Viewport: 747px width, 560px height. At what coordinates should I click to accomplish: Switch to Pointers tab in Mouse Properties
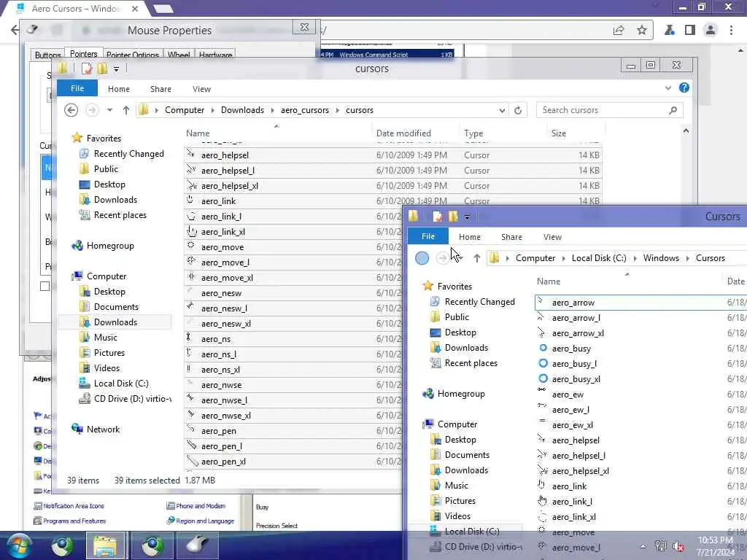83,54
